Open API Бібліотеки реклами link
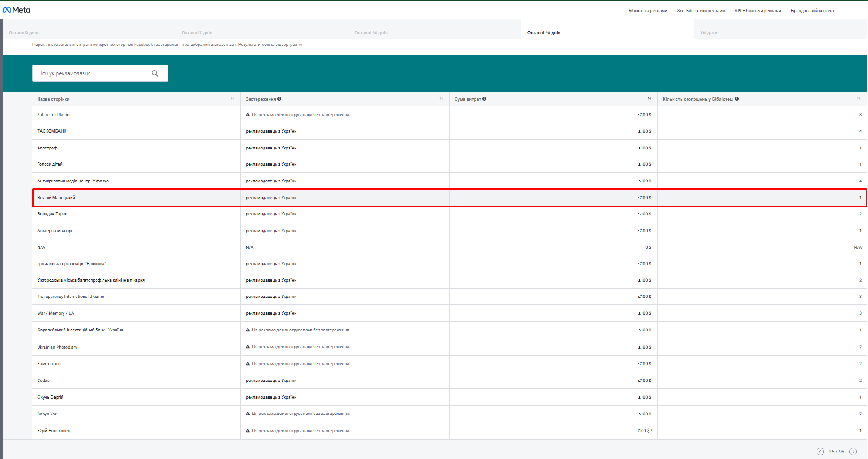Image resolution: width=868 pixels, height=459 pixels. [758, 11]
